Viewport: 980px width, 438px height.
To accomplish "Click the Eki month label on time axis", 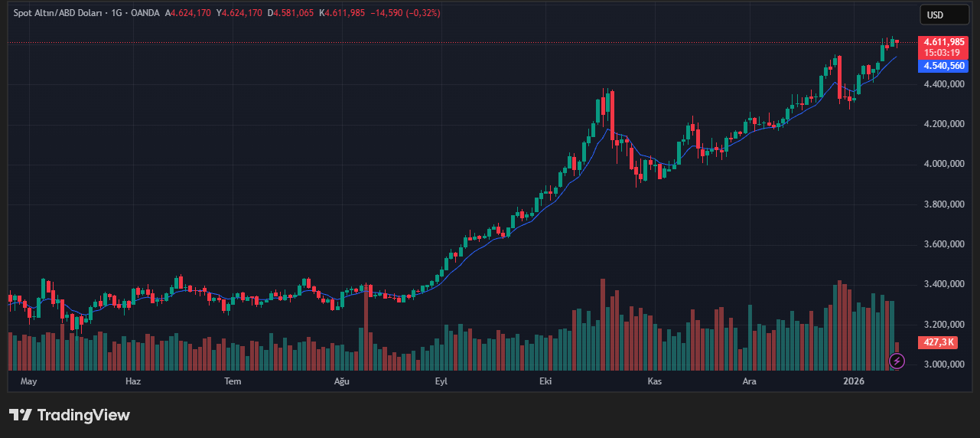I will [545, 381].
